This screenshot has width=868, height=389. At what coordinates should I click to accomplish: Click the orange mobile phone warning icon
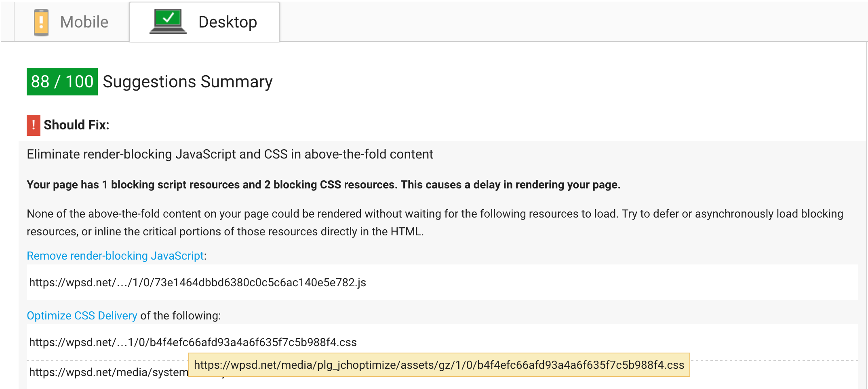click(41, 22)
